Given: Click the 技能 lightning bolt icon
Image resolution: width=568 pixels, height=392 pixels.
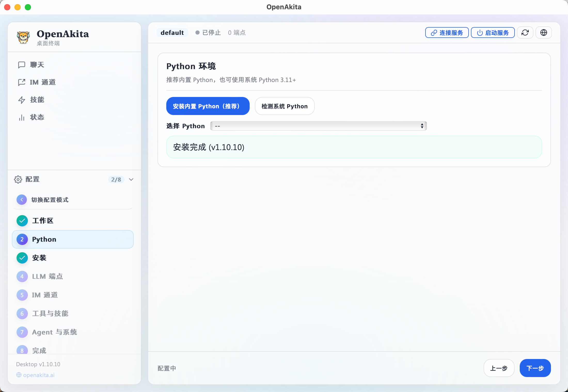Looking at the screenshot, I should (x=22, y=100).
